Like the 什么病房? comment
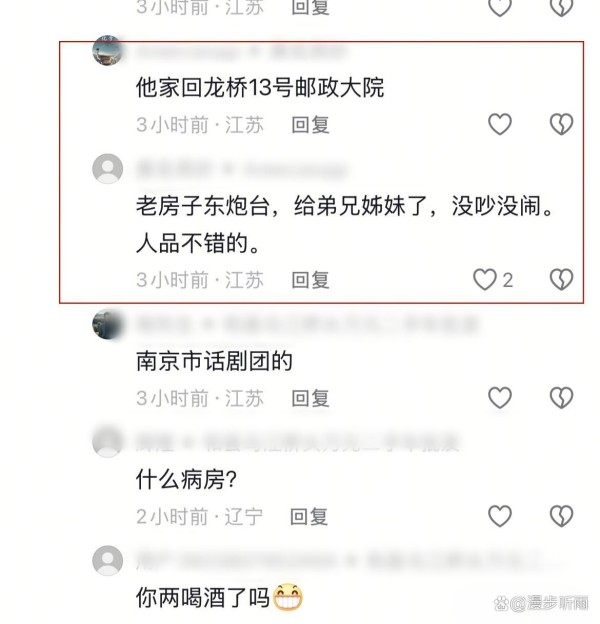The image size is (600, 624). coord(500,516)
